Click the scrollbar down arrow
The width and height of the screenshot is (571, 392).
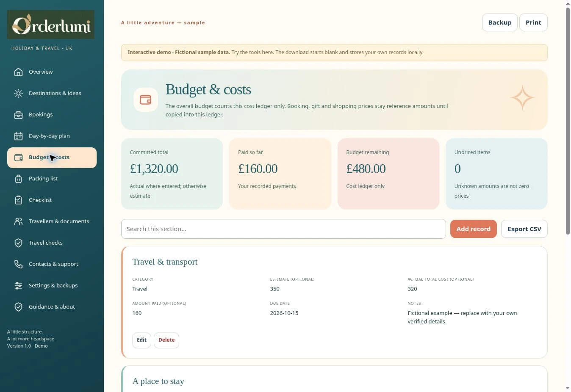click(568, 388)
